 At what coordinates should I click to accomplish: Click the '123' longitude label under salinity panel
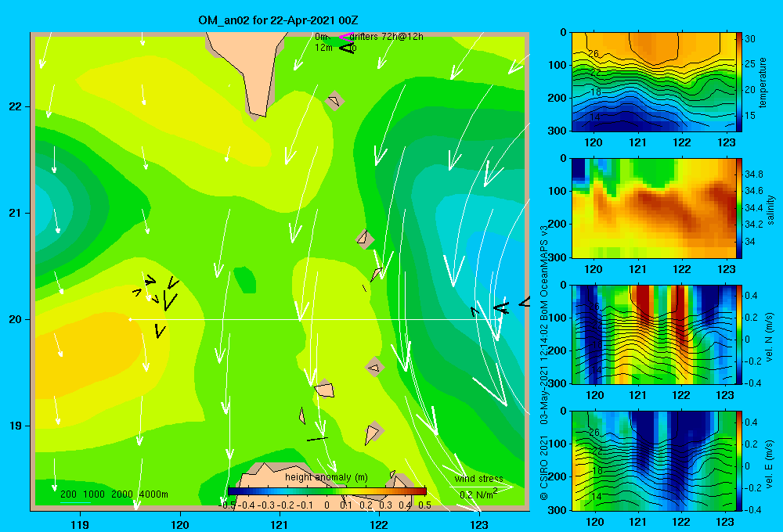coord(726,269)
